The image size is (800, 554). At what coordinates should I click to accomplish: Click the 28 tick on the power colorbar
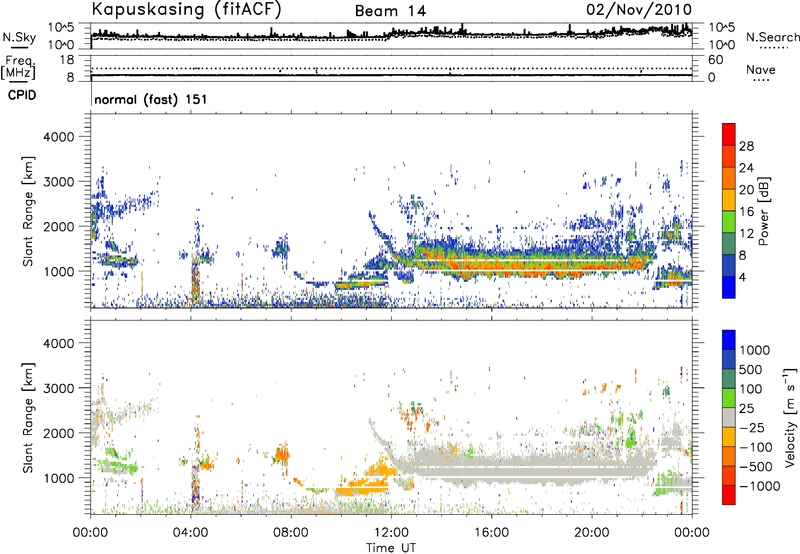(746, 146)
